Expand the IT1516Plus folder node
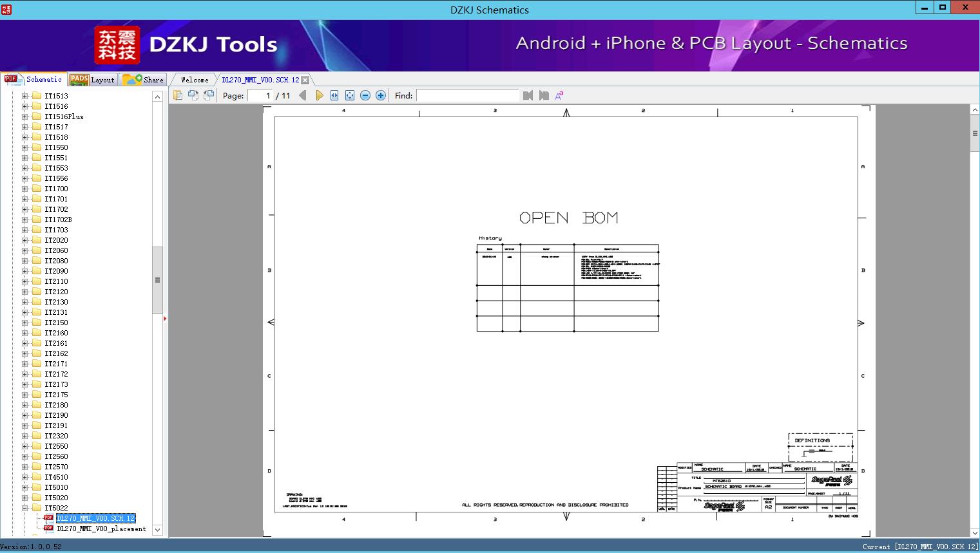The height and width of the screenshot is (553, 980). coord(24,117)
